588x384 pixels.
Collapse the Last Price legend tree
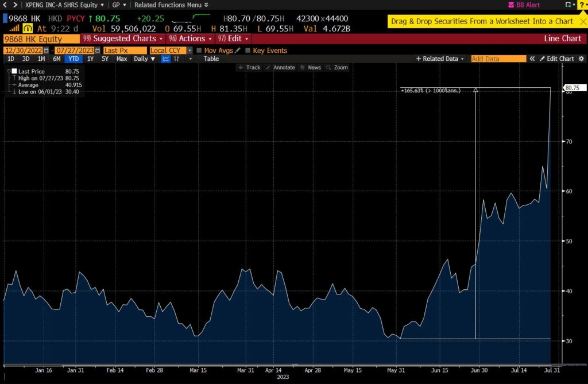click(9, 71)
